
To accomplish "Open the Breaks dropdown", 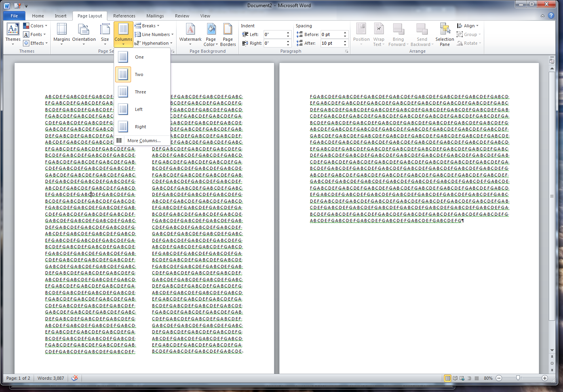I will 147,26.
